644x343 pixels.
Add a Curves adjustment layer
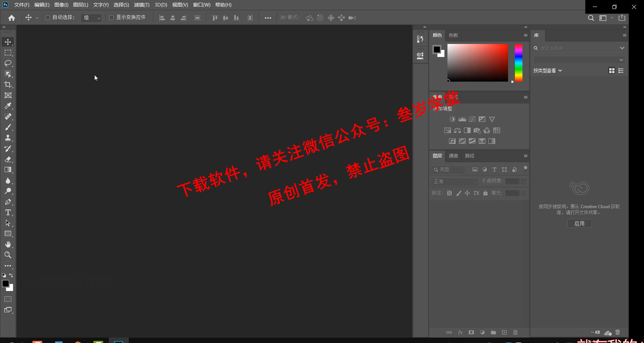pos(472,119)
